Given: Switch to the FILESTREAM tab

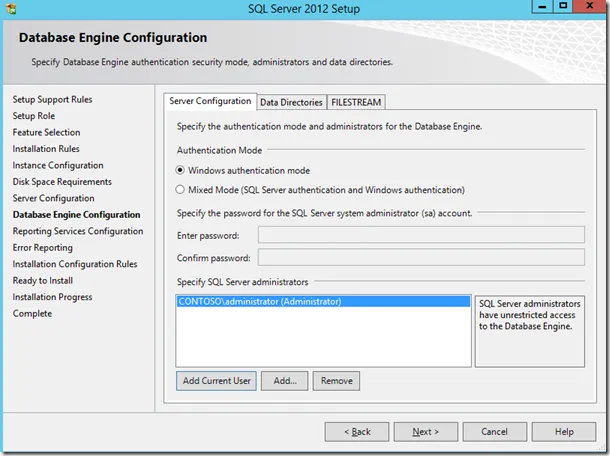Looking at the screenshot, I should (356, 102).
